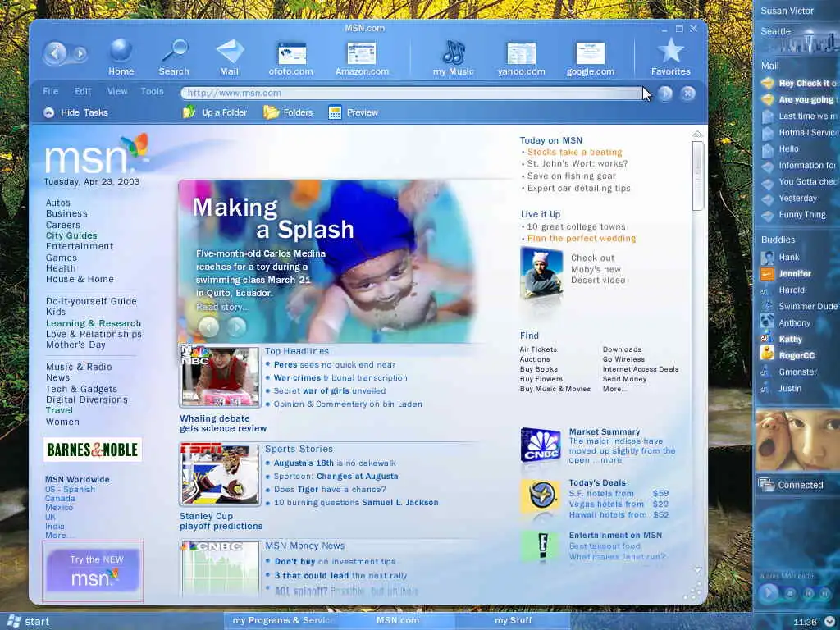Open the ofoto.com shortcut thumbnail
The image size is (840, 630).
pyautogui.click(x=291, y=53)
